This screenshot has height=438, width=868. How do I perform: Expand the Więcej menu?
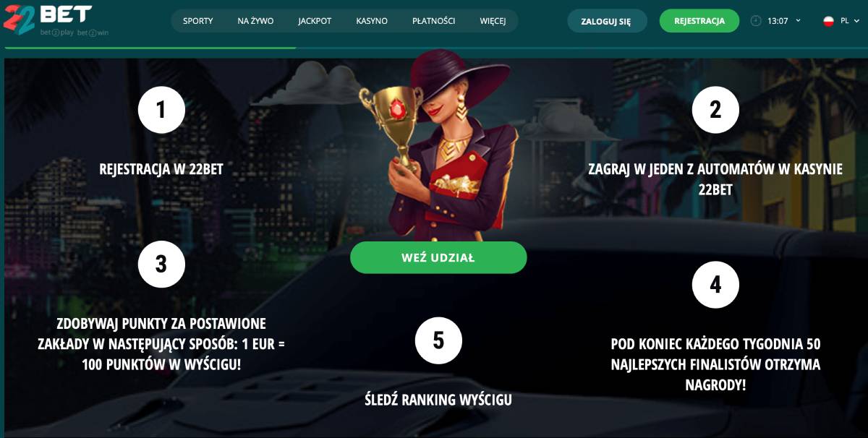pyautogui.click(x=493, y=21)
